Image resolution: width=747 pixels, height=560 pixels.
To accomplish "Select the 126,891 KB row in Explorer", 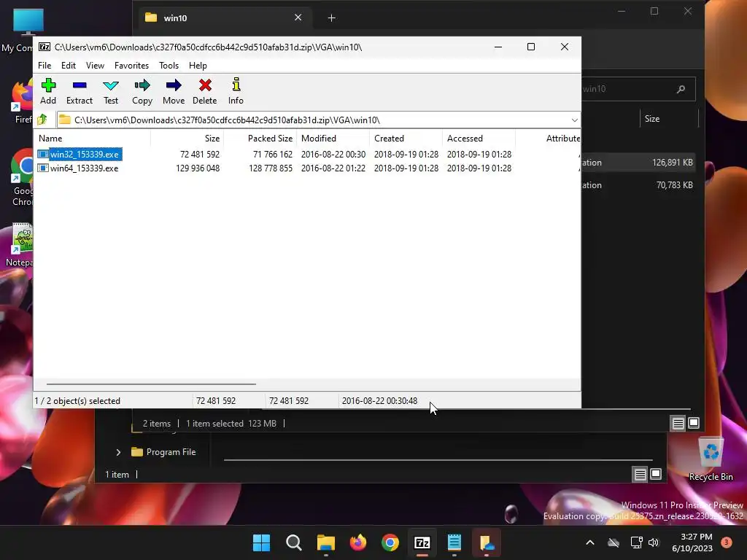I will 638,163.
